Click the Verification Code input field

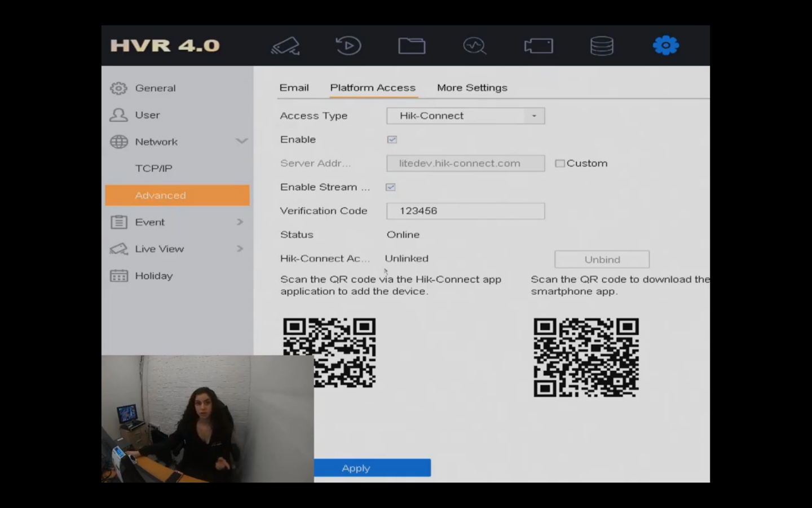tap(465, 211)
